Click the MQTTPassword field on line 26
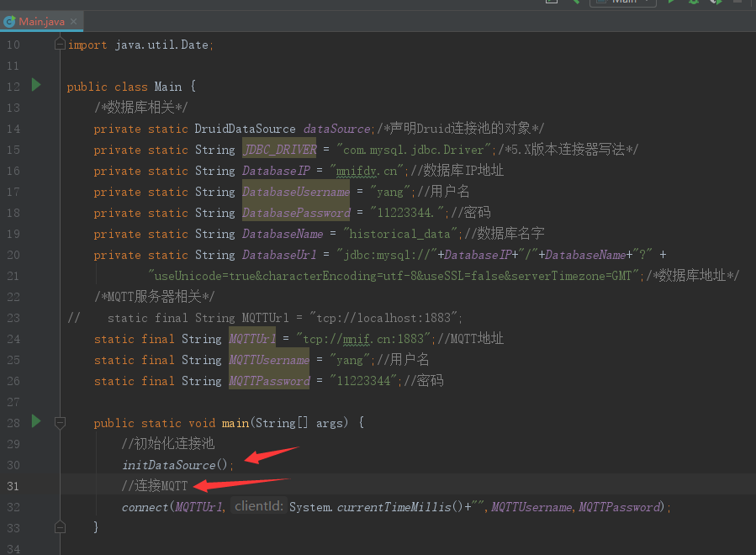The image size is (756, 555). pyautogui.click(x=269, y=381)
